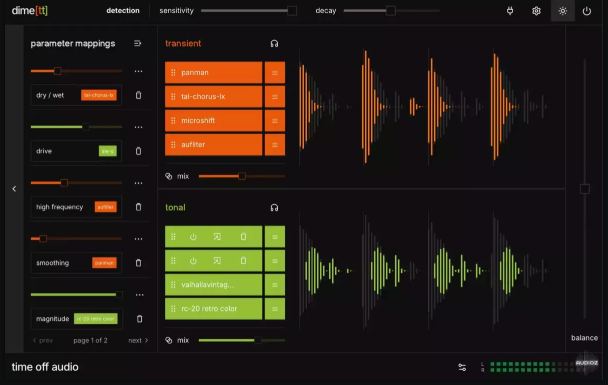Delete the magnitude mapping

coord(139,319)
